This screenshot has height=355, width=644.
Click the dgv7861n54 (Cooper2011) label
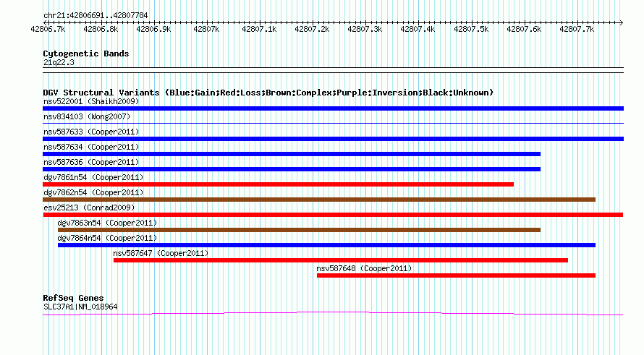click(93, 177)
